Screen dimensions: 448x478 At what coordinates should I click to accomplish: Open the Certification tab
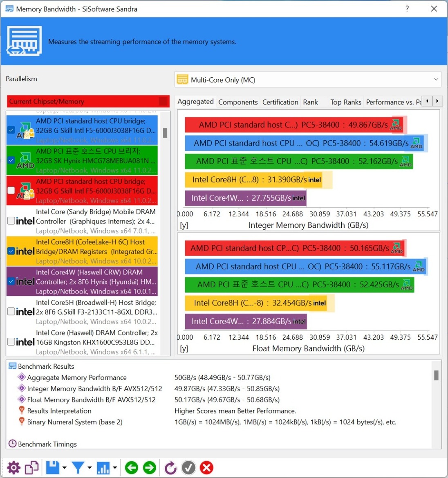[280, 102]
